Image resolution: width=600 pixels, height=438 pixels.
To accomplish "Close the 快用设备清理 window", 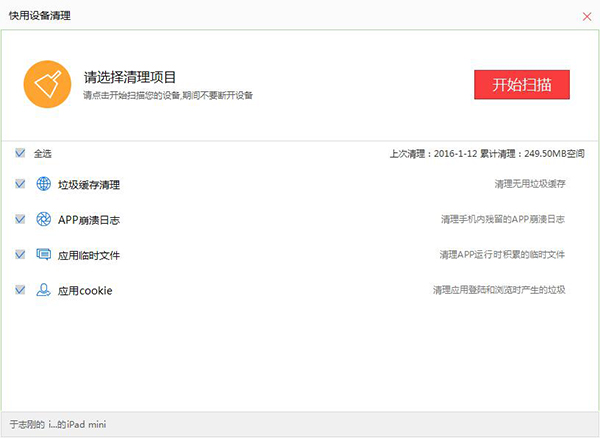I will (x=586, y=16).
